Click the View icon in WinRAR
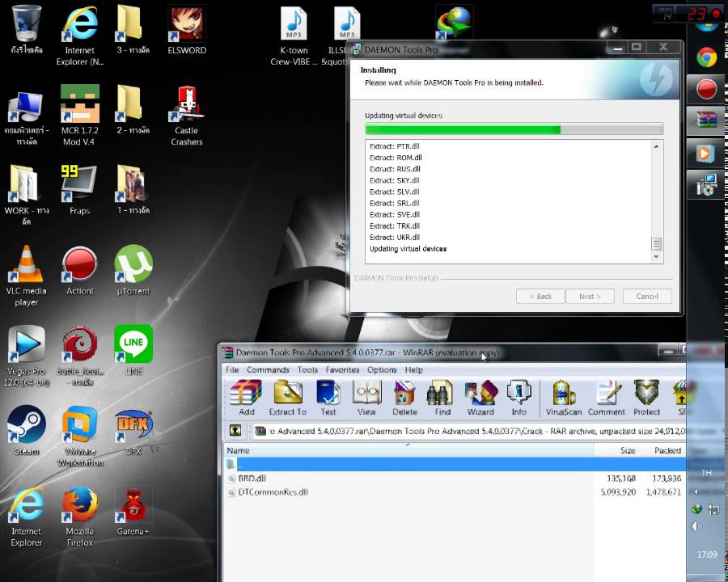 click(366, 398)
